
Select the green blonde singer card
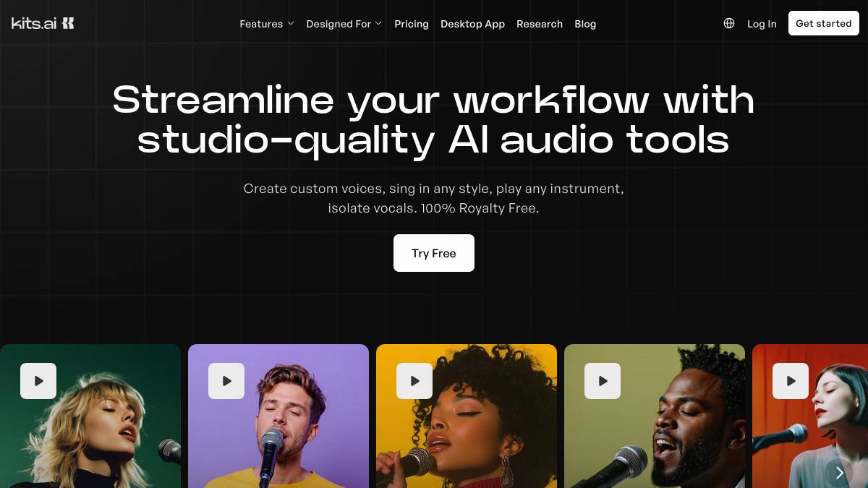(x=90, y=416)
